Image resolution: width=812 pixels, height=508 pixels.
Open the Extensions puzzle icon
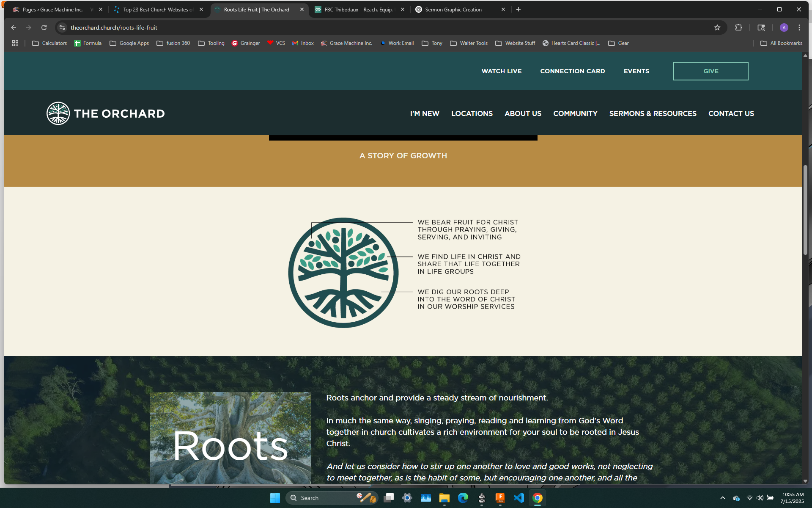coord(738,28)
